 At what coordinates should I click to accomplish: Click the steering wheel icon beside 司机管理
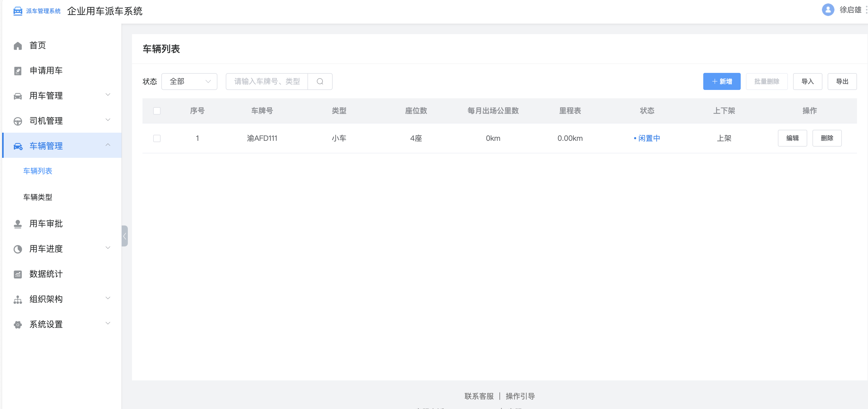18,121
